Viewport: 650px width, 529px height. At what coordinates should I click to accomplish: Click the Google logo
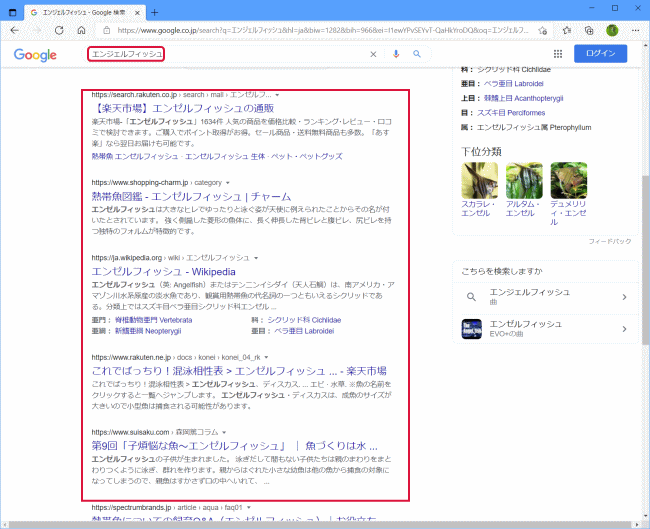(x=35, y=55)
